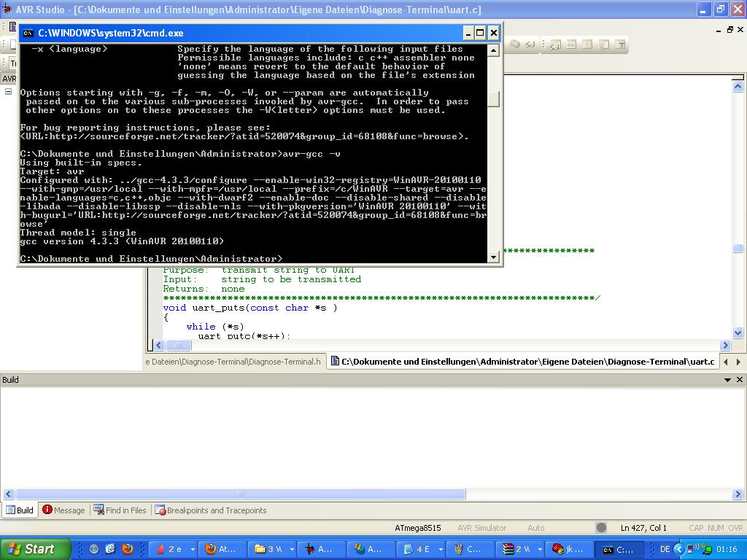Image resolution: width=747 pixels, height=560 pixels.
Task: Click cmd window scroll down arrow
Action: click(x=494, y=257)
